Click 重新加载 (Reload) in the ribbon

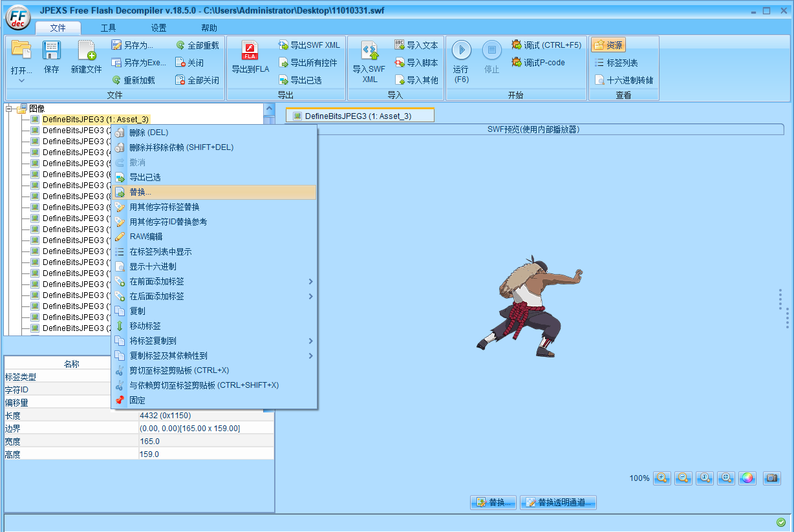(x=133, y=80)
